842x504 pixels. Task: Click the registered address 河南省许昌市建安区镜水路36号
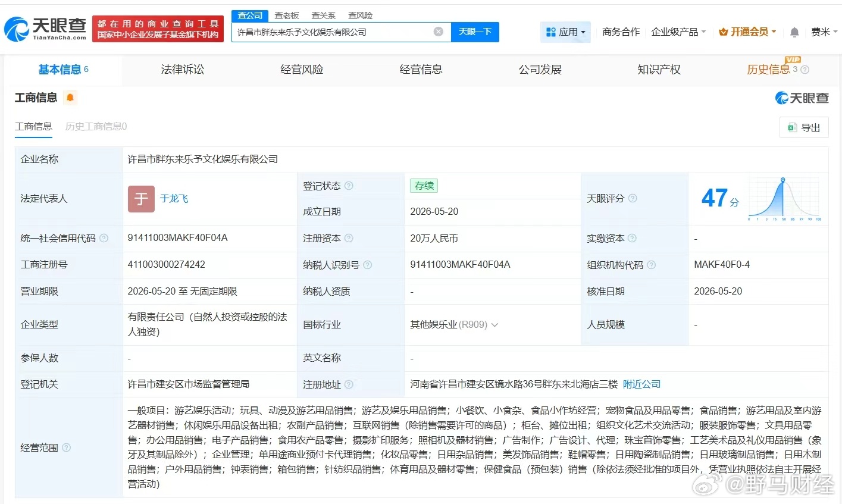pyautogui.click(x=514, y=384)
